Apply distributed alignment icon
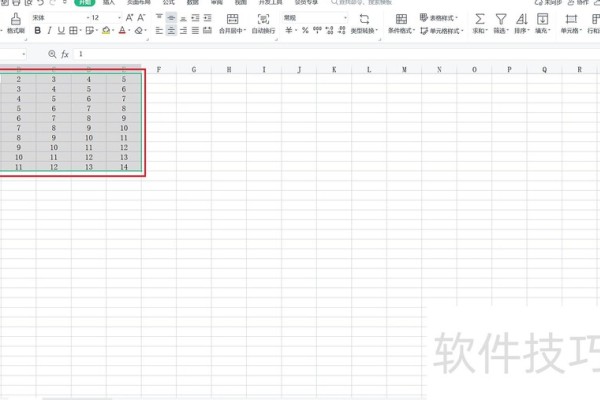600x400 pixels. [x=208, y=30]
